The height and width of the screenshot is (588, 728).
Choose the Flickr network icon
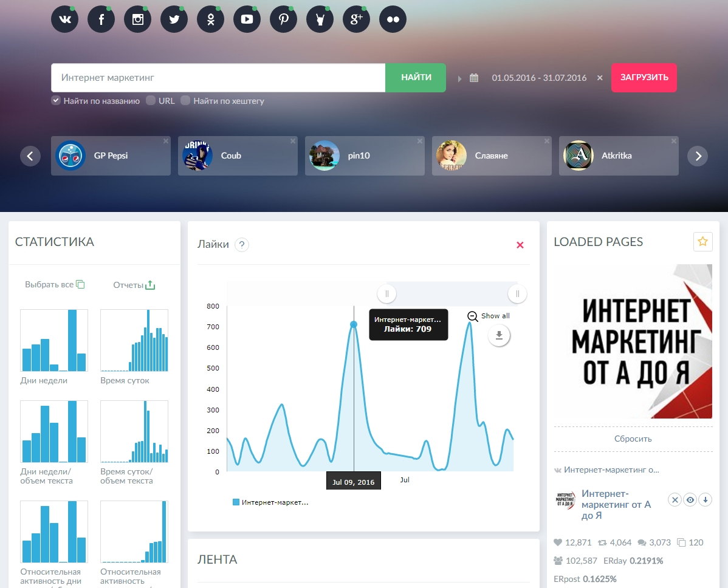click(393, 19)
